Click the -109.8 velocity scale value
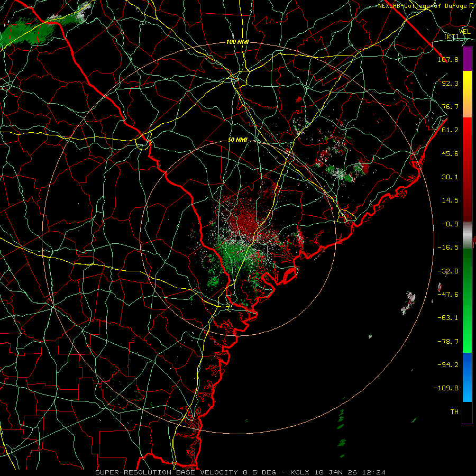Screen dimensions: 476x476 click(x=446, y=388)
